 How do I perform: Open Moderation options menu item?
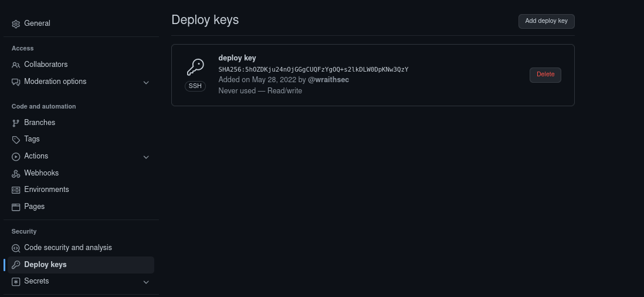[x=55, y=82]
